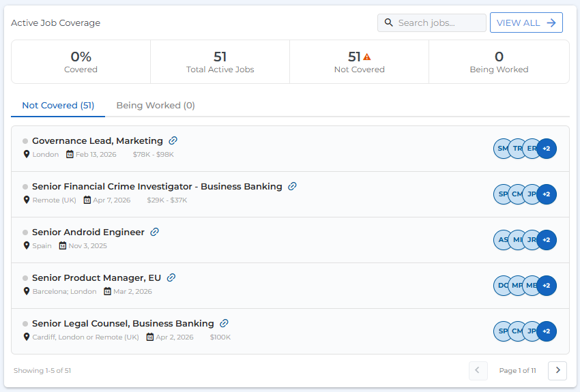The width and height of the screenshot is (580, 392).
Task: Click Cardiff, London or Remote (UK) text
Action: click(85, 337)
